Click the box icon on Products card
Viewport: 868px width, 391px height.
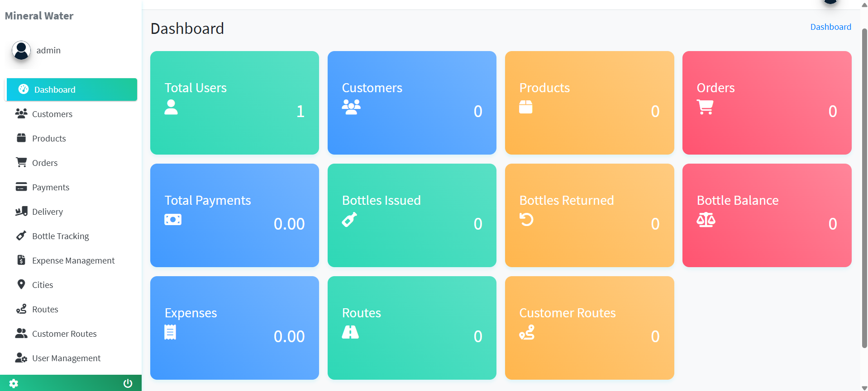click(x=526, y=107)
